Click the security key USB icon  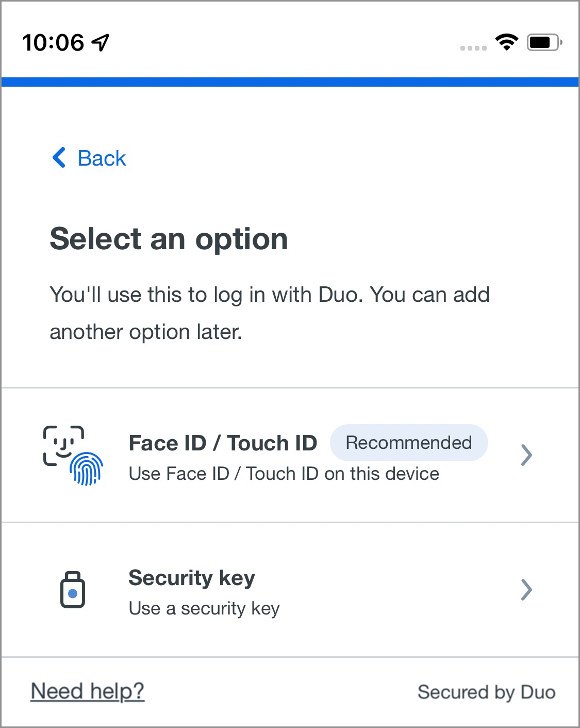pos(73,590)
